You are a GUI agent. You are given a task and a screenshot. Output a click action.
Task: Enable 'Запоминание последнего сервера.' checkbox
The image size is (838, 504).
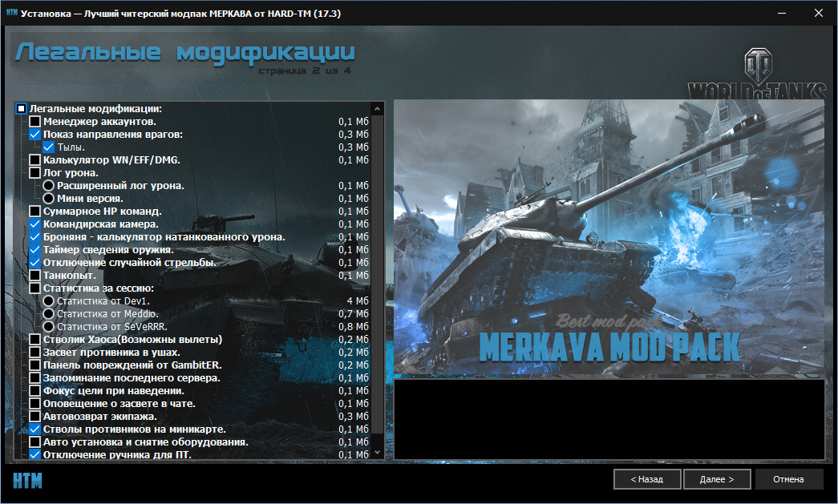[34, 378]
